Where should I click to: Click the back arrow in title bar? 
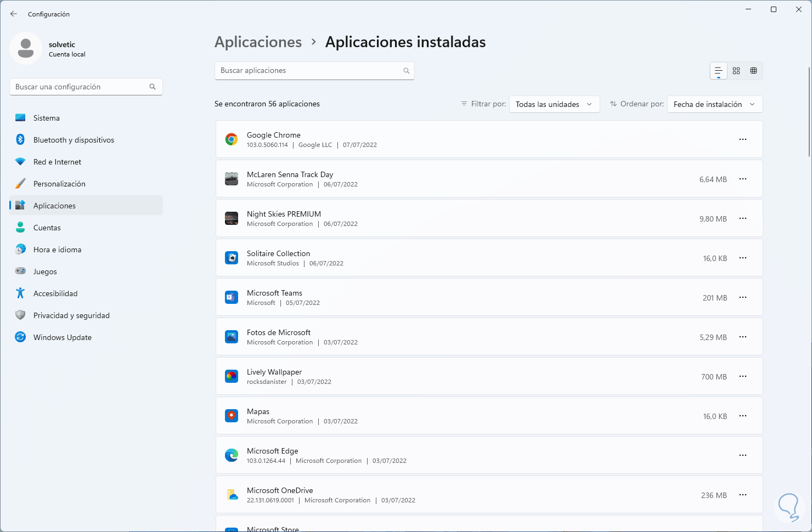click(14, 14)
